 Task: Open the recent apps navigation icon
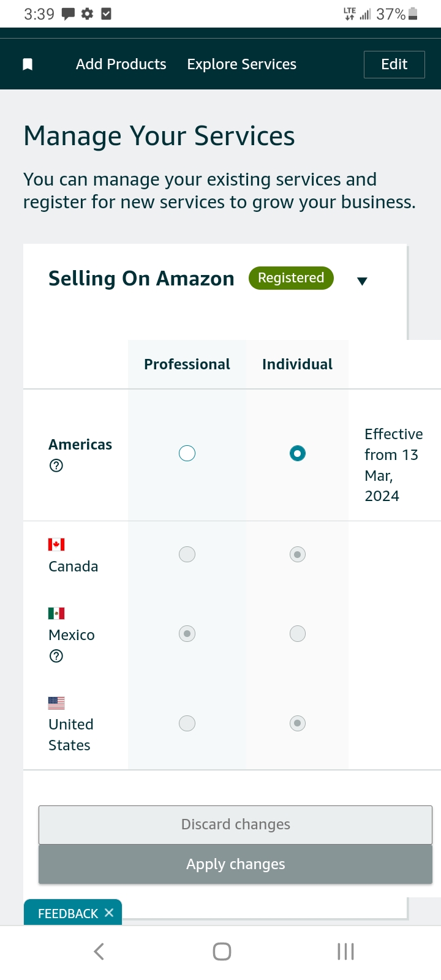(345, 951)
